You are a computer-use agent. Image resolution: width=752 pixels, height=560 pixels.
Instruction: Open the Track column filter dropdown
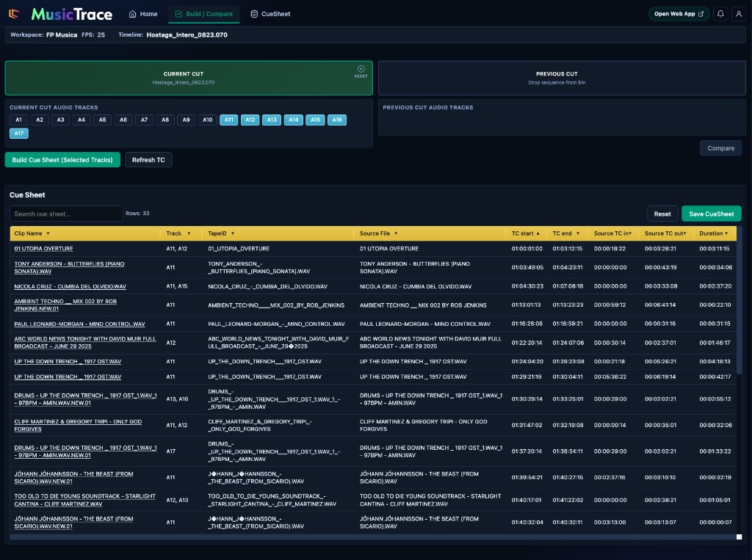(189, 233)
